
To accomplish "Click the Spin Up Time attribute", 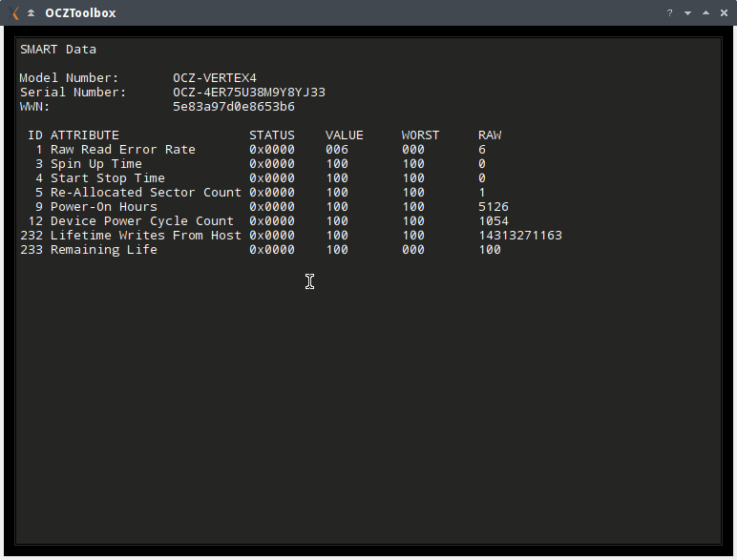I will [x=95, y=164].
